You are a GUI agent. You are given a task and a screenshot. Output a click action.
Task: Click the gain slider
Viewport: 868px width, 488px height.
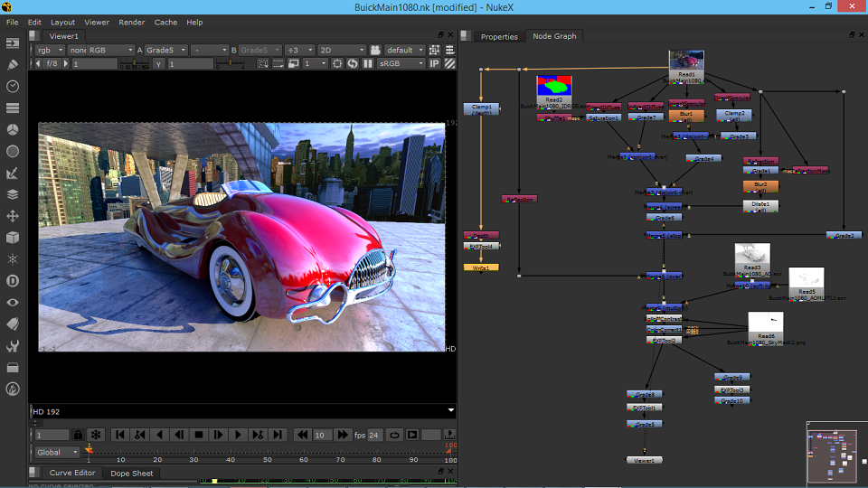(x=133, y=64)
